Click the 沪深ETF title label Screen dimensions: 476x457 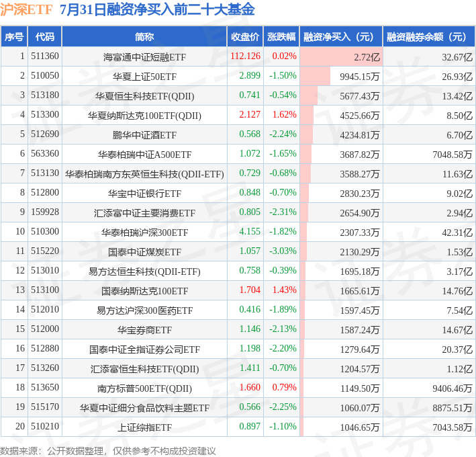pos(26,9)
